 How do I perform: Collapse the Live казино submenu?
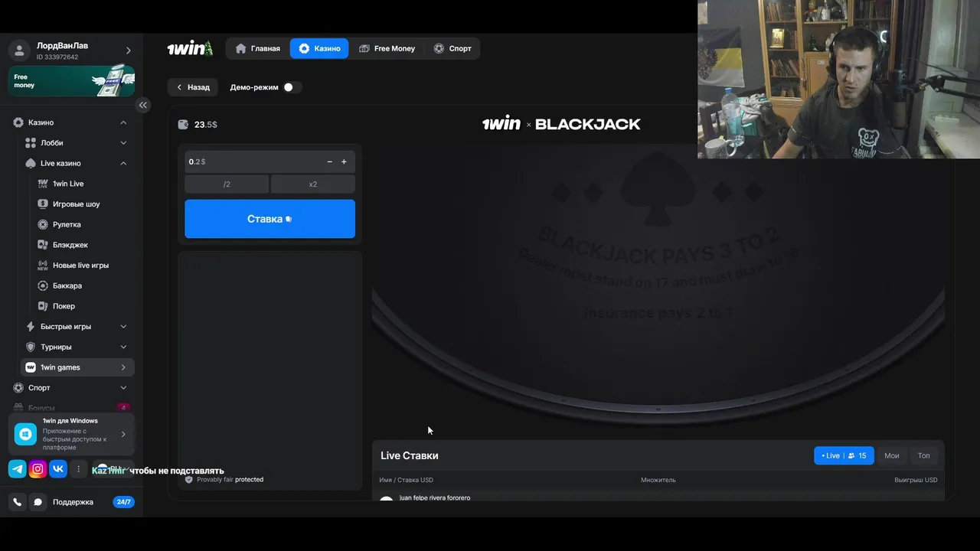(123, 163)
